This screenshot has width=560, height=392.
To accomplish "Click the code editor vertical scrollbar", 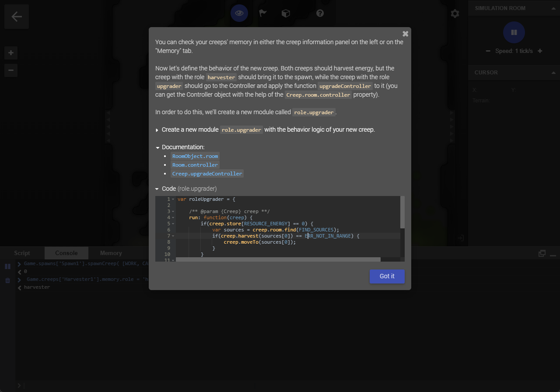I will pyautogui.click(x=402, y=212).
